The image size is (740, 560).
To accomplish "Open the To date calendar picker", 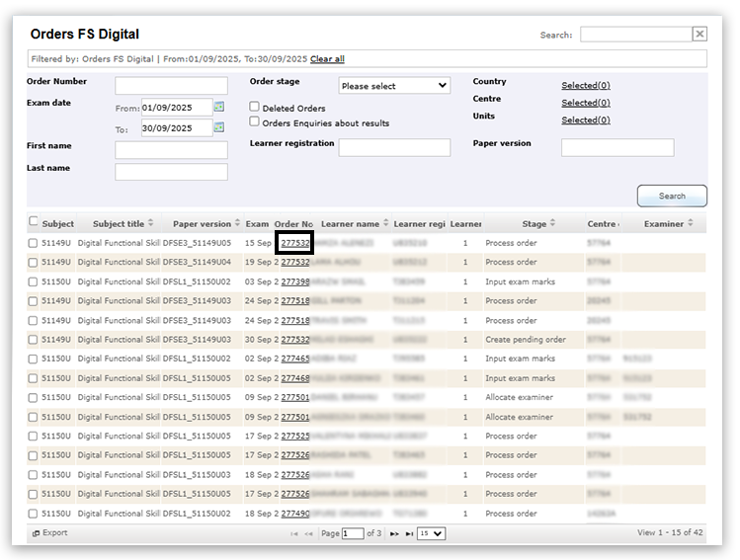I will 219,127.
